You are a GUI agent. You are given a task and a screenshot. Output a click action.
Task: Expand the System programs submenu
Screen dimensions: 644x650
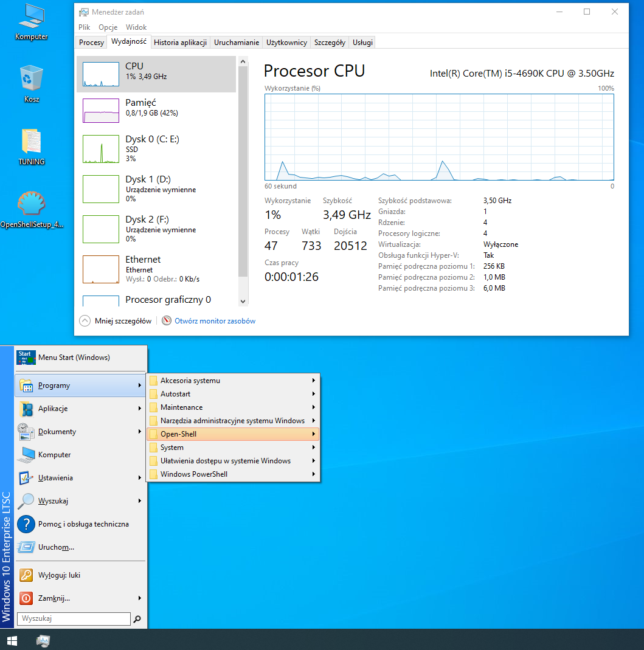click(x=314, y=448)
